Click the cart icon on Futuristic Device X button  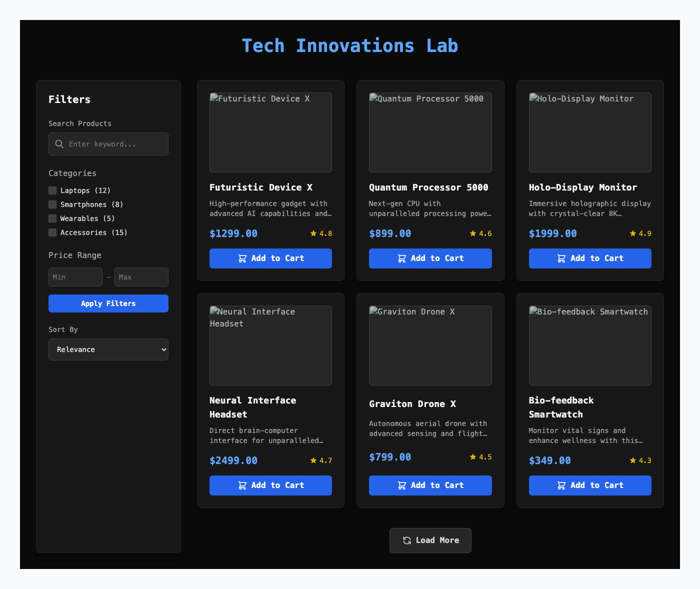click(242, 258)
